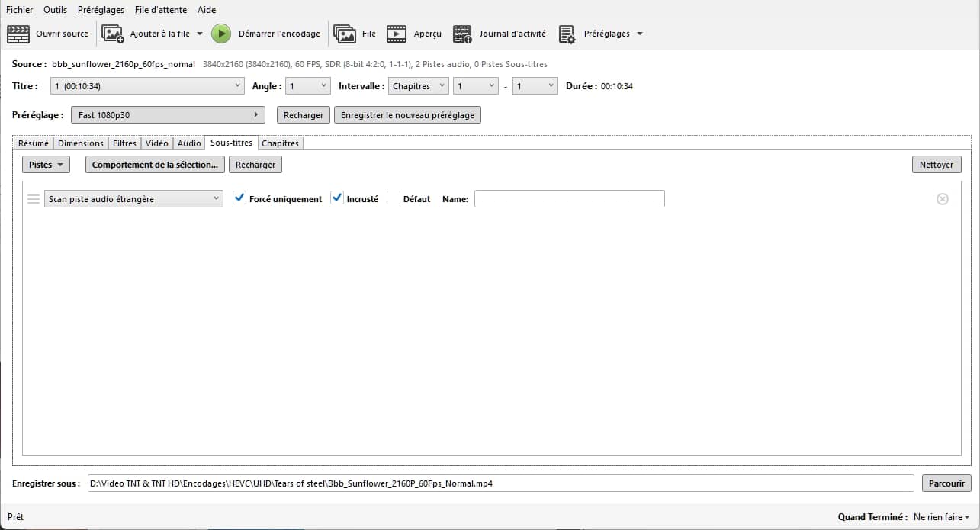Expand the Titre dropdown
The height and width of the screenshot is (530, 980).
pyautogui.click(x=147, y=86)
